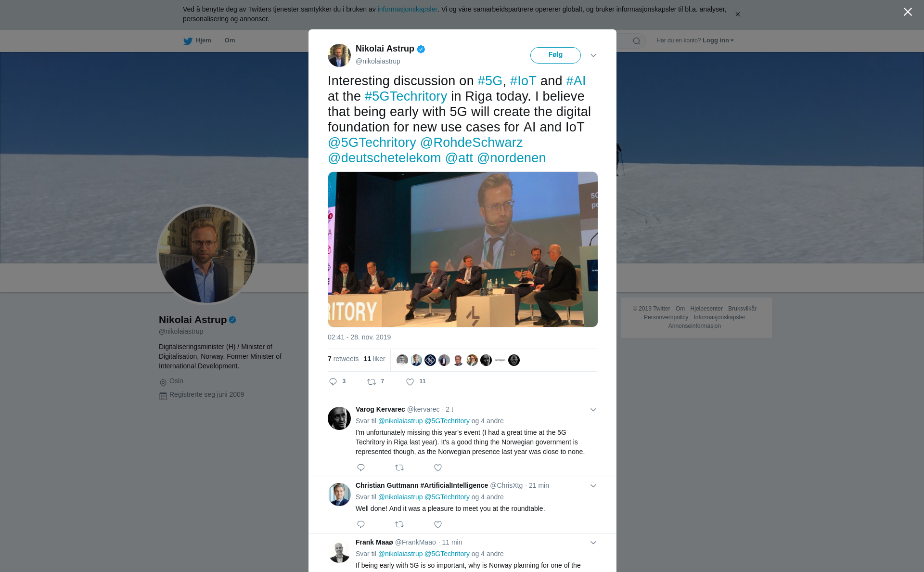Retweet Christian Guttmann's reply

[x=399, y=524]
